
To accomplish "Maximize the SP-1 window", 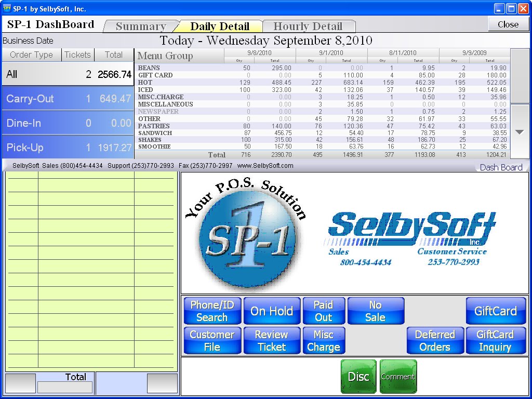I will (511, 8).
